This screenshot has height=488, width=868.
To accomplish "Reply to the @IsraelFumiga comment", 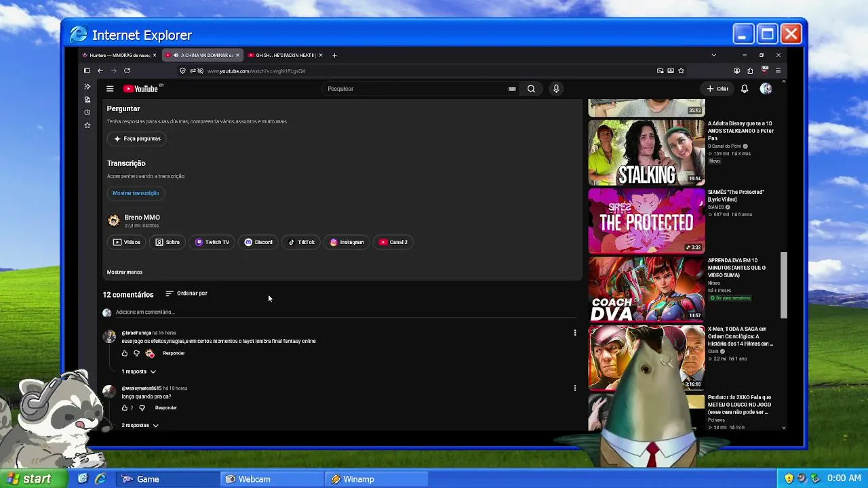I will click(174, 353).
